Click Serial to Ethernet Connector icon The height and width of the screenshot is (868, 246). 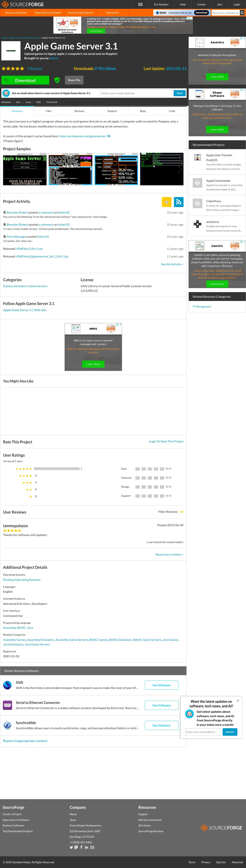[7, 705]
